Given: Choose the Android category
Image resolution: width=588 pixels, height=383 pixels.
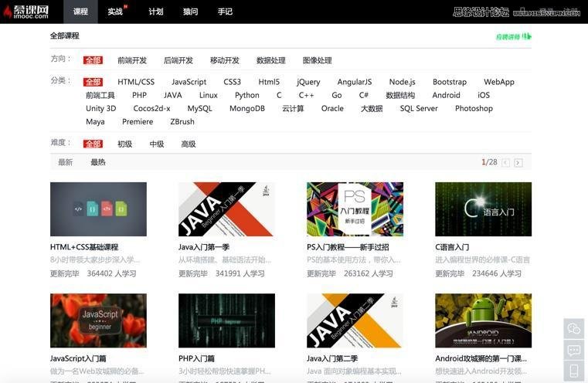Looking at the screenshot, I should click(x=447, y=95).
